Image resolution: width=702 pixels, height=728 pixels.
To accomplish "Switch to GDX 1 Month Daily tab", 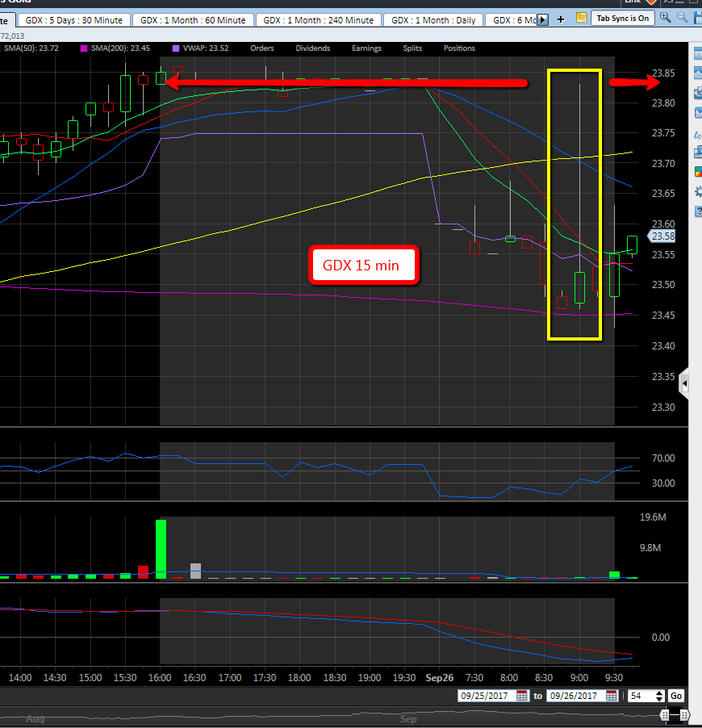I will click(x=434, y=19).
